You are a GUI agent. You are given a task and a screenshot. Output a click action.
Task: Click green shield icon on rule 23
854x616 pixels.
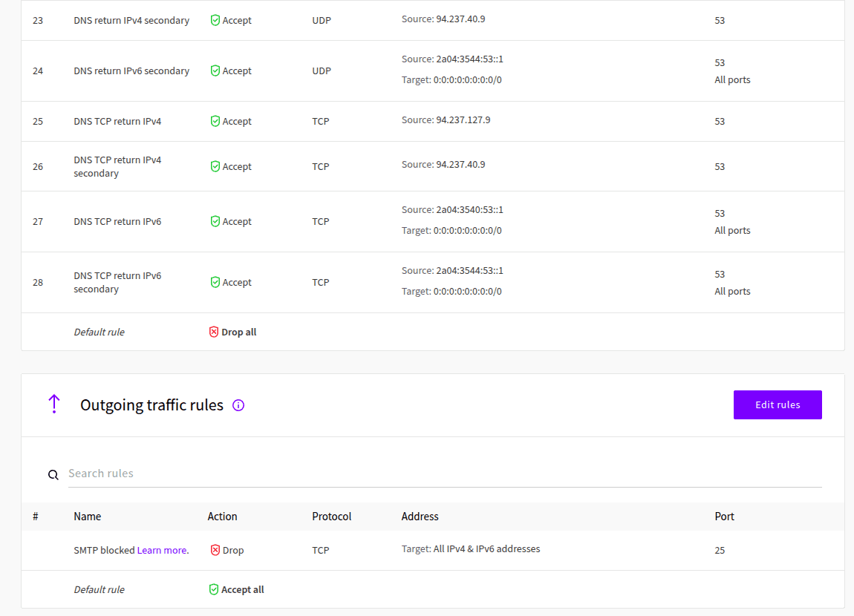pyautogui.click(x=215, y=20)
